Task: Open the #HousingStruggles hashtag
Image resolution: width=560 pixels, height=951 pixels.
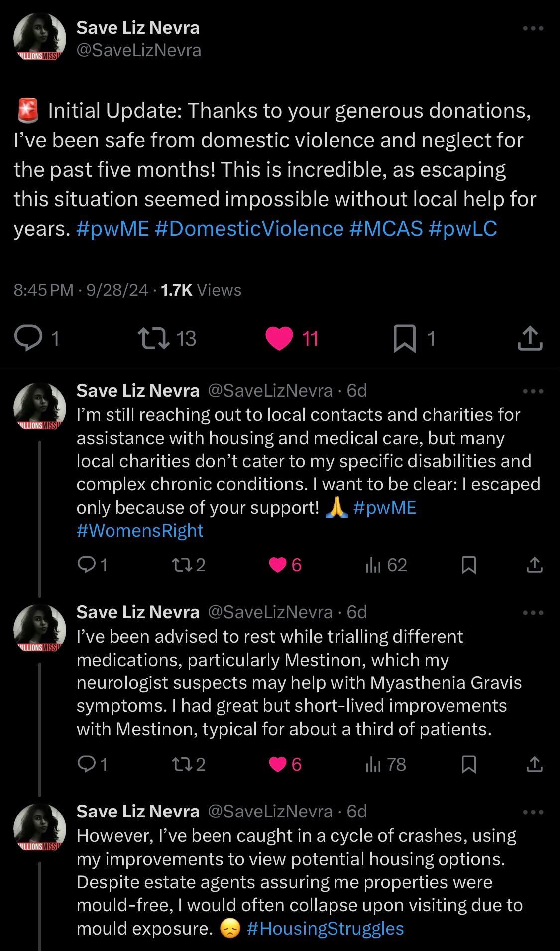Action: [x=325, y=928]
